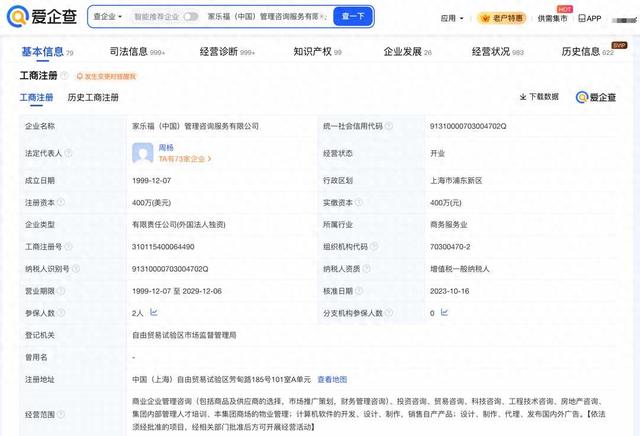Click the 商务服务业 industry value

click(449, 225)
